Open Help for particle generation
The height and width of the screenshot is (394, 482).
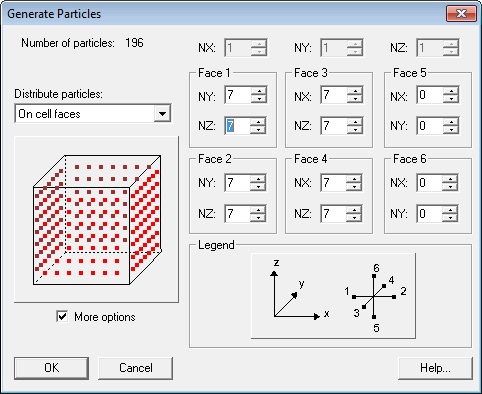click(435, 368)
